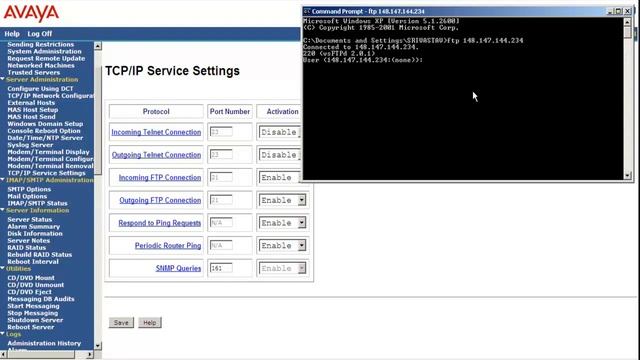Collapse the IMAP/SMTP Administration section
640x360 pixels.
[2, 180]
